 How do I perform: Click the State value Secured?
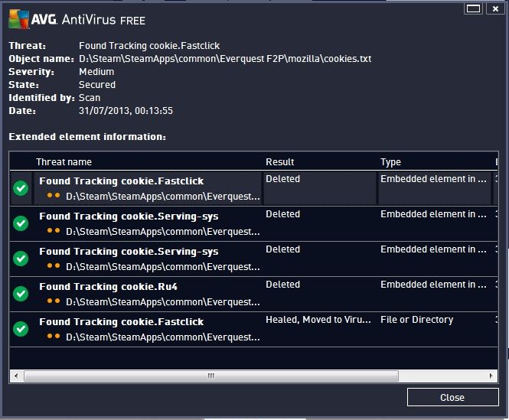(97, 85)
